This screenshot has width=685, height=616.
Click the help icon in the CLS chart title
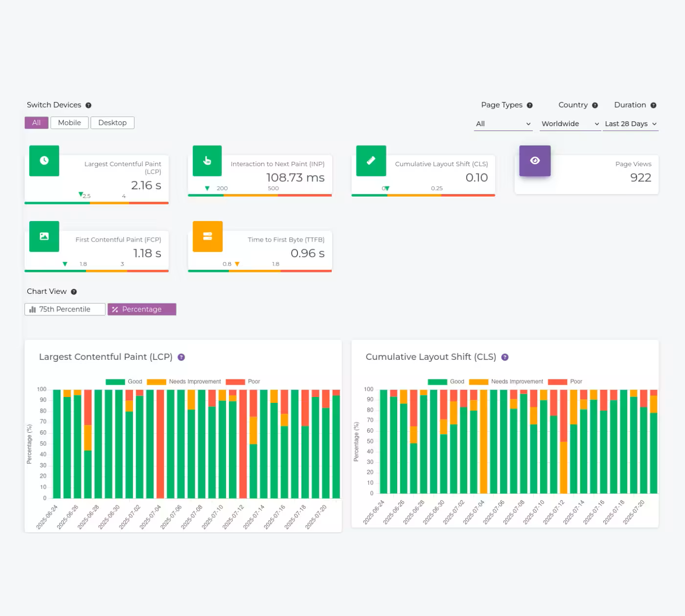point(504,357)
